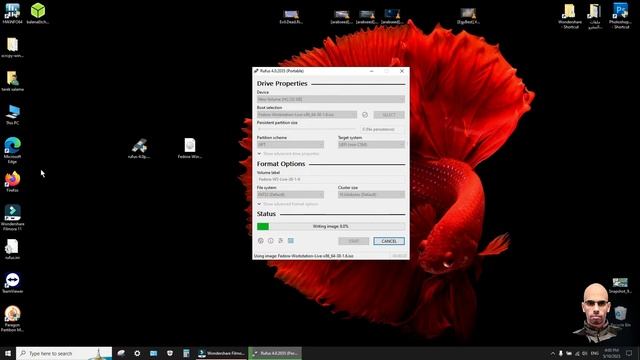Click the Writing image progress bar
Viewport: 640px width, 360px height.
(331, 227)
